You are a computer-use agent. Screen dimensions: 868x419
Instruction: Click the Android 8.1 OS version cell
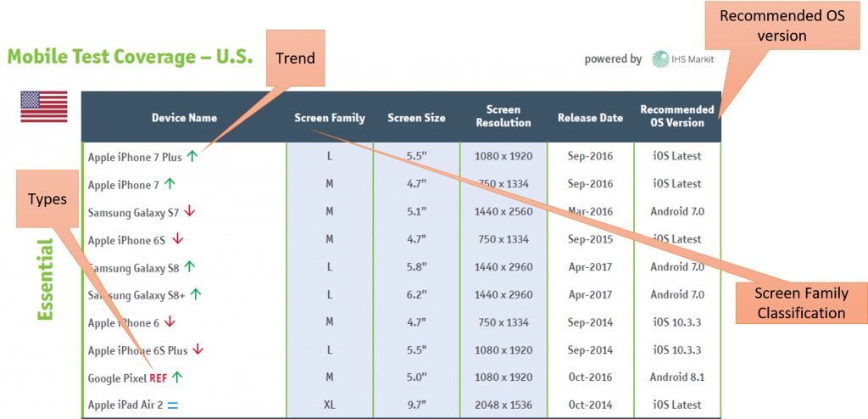[x=677, y=377]
